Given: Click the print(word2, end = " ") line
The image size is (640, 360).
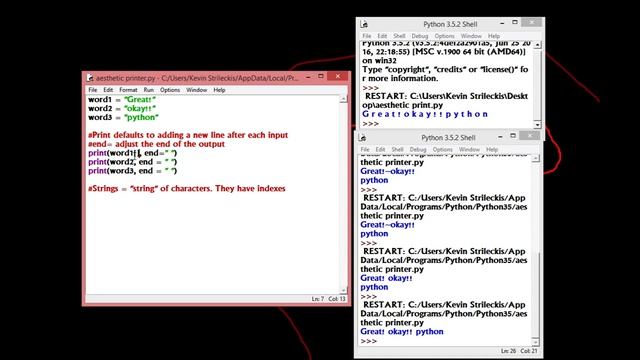Looking at the screenshot, I should (x=133, y=162).
